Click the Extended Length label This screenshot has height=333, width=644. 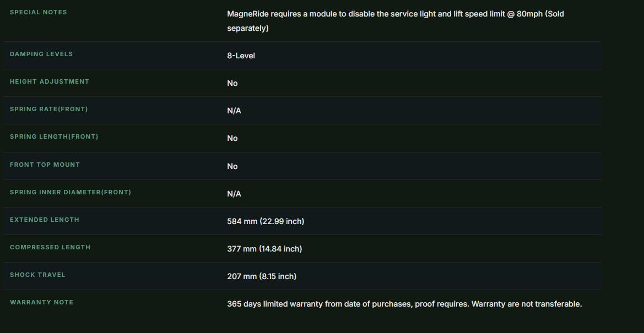(x=45, y=220)
